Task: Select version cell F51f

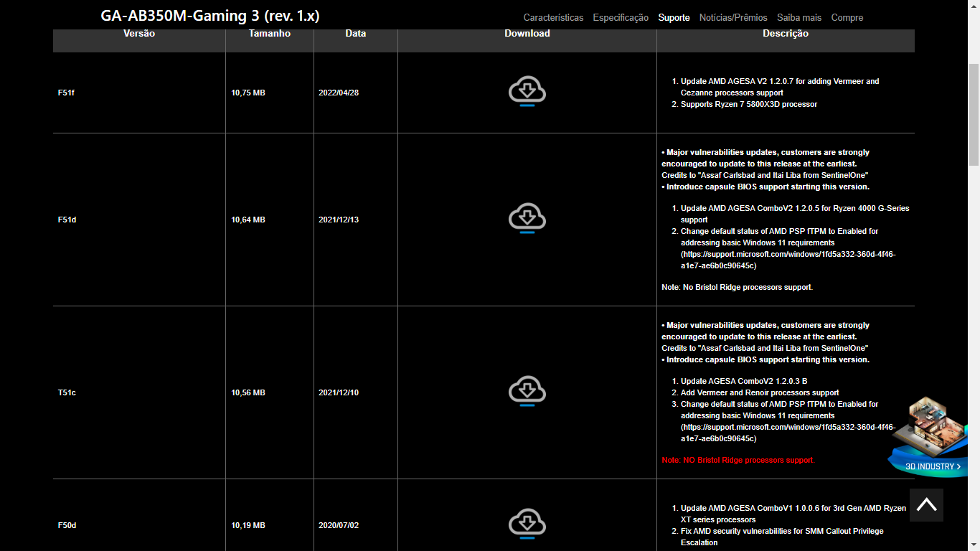Action: (x=66, y=93)
